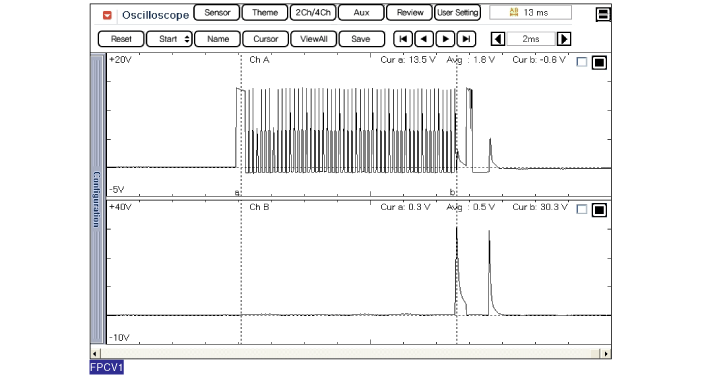Step forward one frame using right arrow
The image size is (701, 377).
click(x=445, y=39)
